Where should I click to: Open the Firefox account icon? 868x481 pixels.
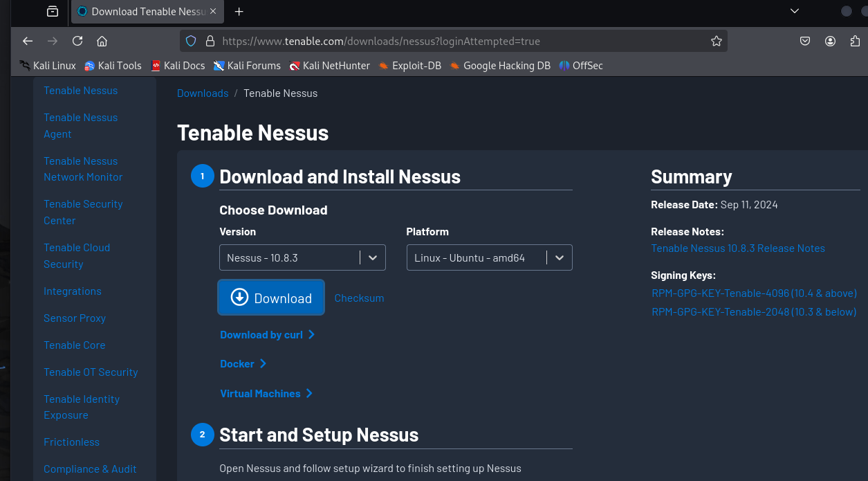point(830,41)
